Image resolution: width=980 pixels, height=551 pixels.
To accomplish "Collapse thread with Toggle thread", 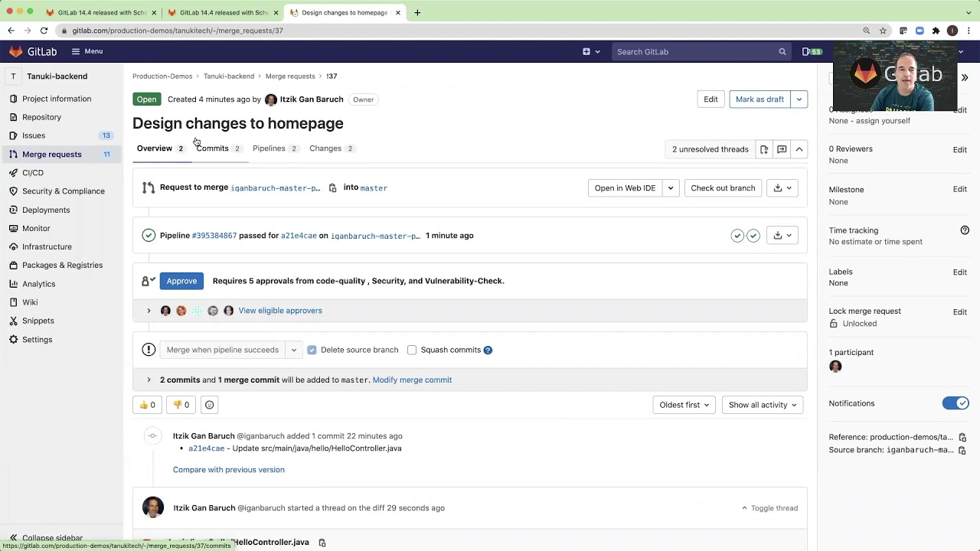I will 769,508.
